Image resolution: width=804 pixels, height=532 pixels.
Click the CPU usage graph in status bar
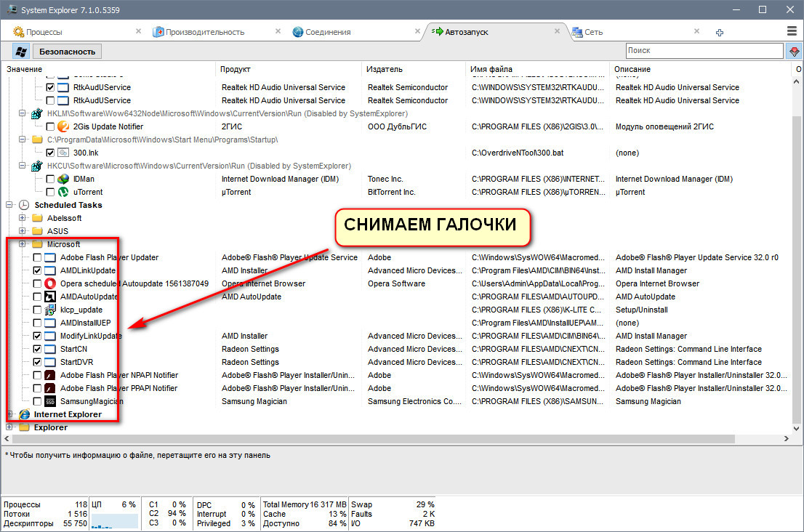tap(114, 520)
